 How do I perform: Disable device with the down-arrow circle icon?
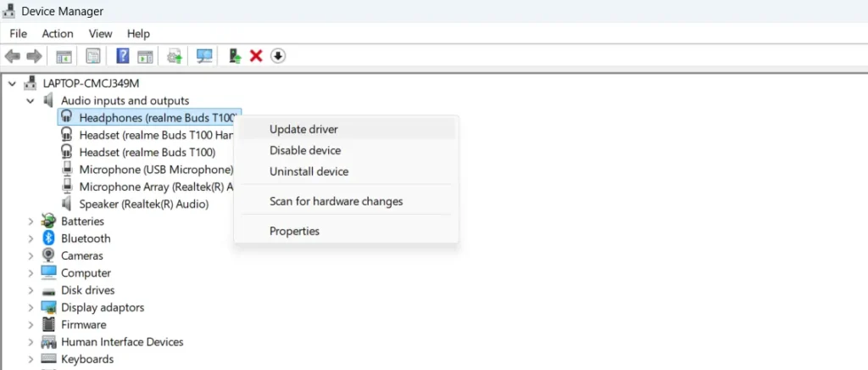point(278,56)
